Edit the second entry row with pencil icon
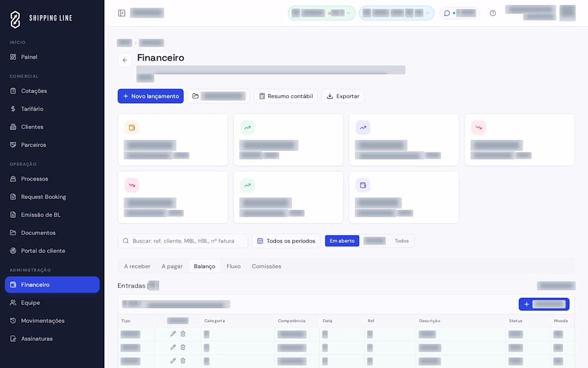Image resolution: width=588 pixels, height=368 pixels. click(x=173, y=347)
